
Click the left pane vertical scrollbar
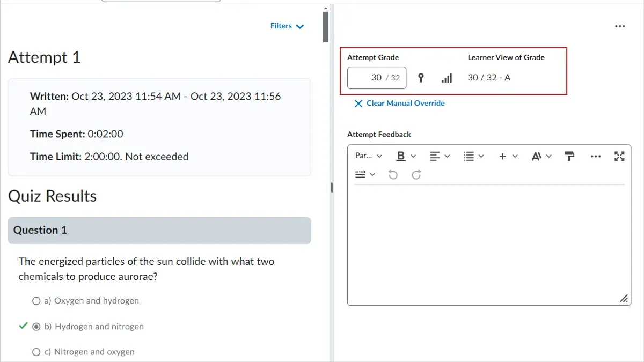(326, 26)
